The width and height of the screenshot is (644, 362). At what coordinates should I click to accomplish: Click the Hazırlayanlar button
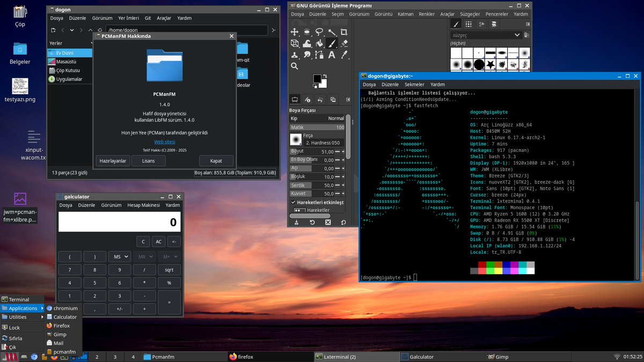pyautogui.click(x=113, y=161)
